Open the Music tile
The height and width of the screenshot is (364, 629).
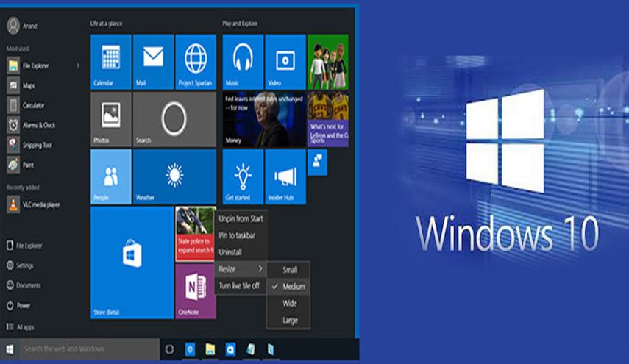243,62
